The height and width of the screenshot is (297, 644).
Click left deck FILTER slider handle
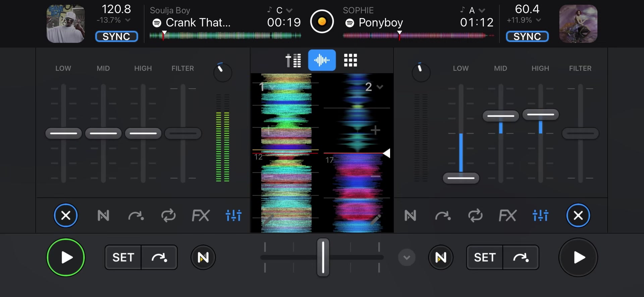(183, 133)
